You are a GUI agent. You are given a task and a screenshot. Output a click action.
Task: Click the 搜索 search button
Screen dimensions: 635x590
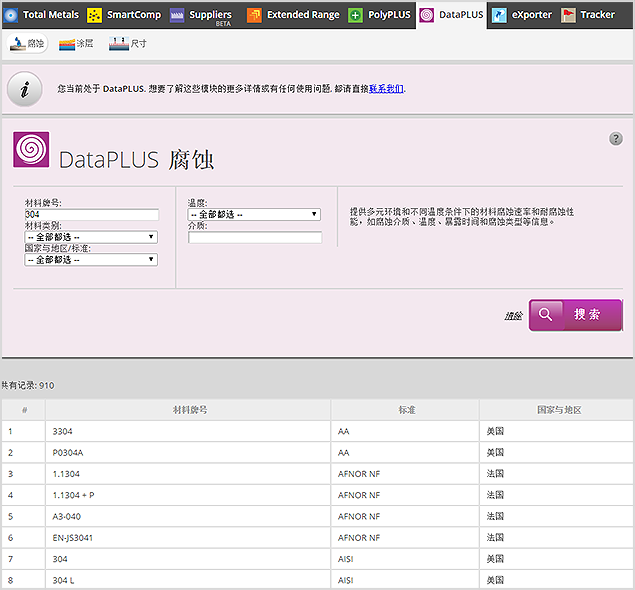tap(575, 315)
